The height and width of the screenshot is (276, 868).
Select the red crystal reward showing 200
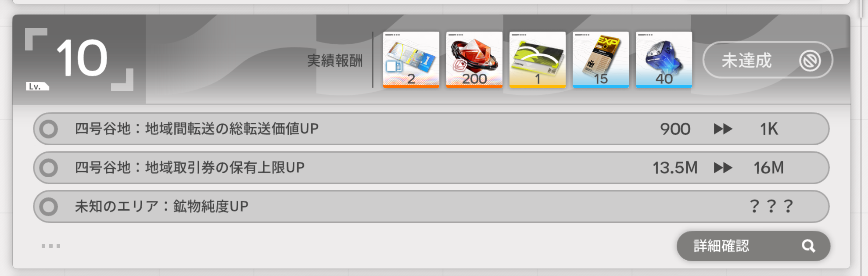(474, 59)
